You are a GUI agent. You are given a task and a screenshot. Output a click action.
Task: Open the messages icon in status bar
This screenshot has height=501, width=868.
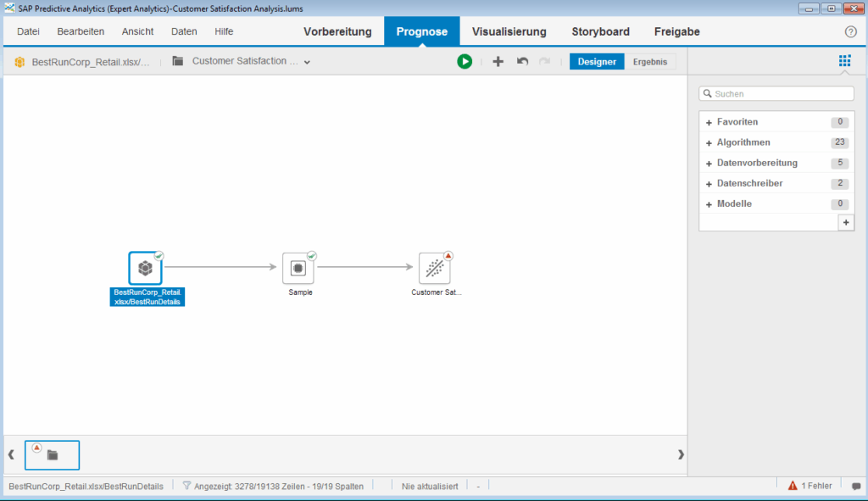[856, 487]
